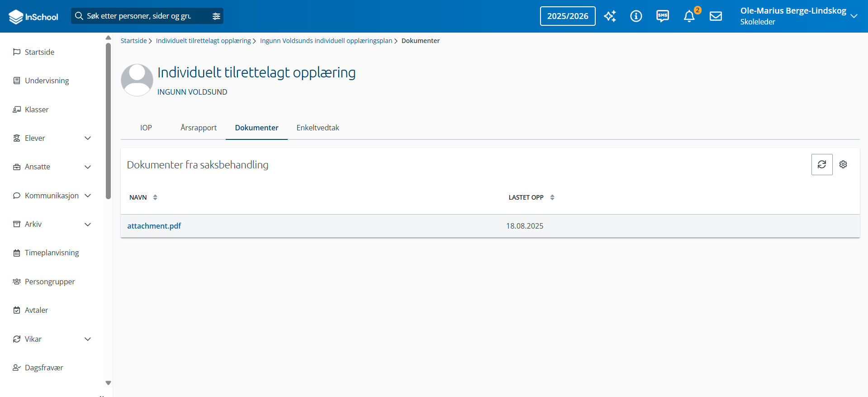The image size is (868, 397).
Task: Open Undervisning in sidebar
Action: (47, 81)
